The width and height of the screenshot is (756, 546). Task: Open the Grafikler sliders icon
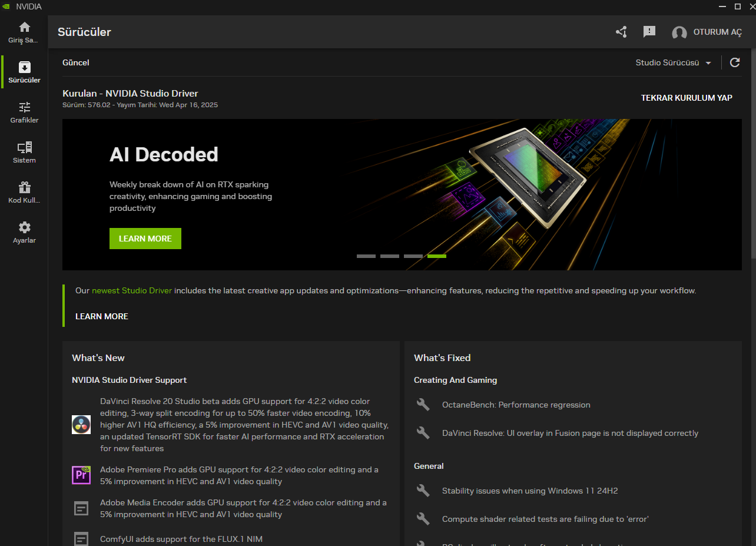coord(24,107)
